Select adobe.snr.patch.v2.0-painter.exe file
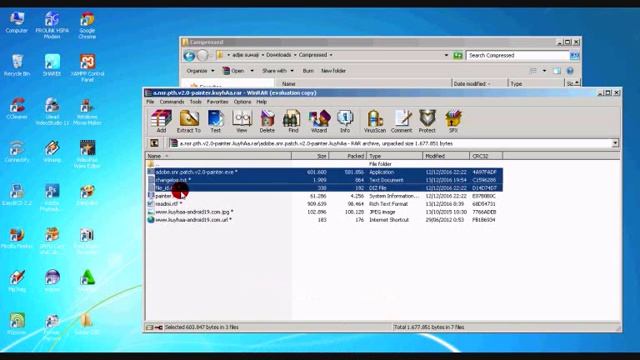Viewport: 640px width, 360px height. pyautogui.click(x=324, y=172)
